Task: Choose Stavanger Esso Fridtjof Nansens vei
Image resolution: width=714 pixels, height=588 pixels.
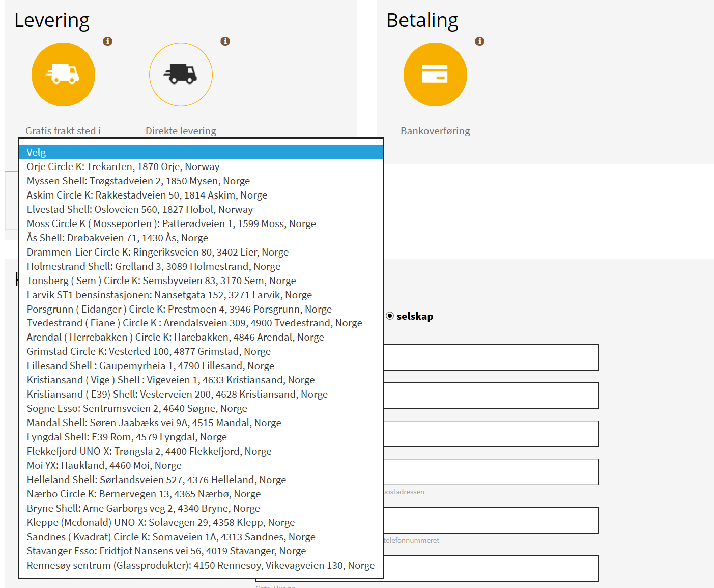Action: tap(201, 551)
